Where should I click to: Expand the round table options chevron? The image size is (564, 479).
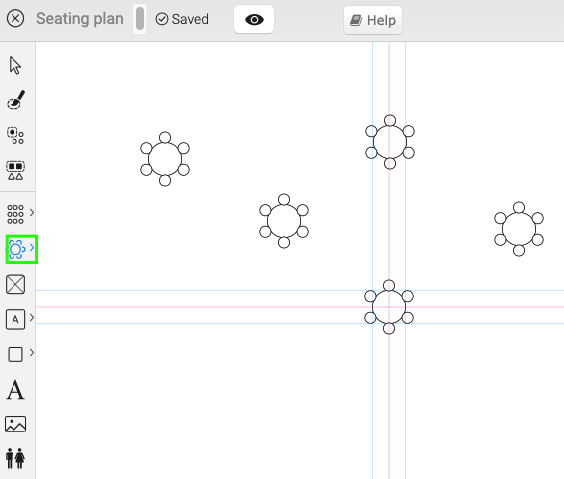point(32,247)
